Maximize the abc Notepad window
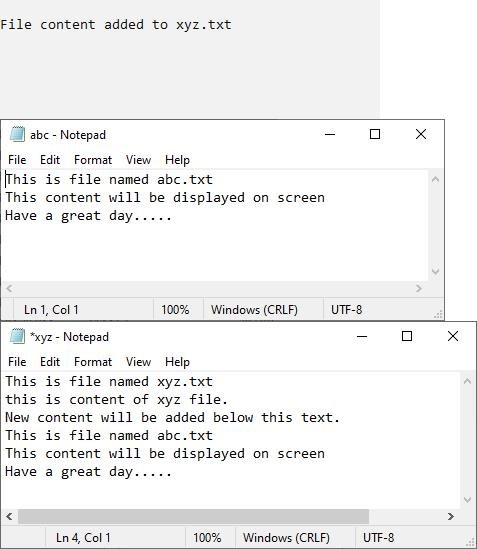 click(x=375, y=134)
